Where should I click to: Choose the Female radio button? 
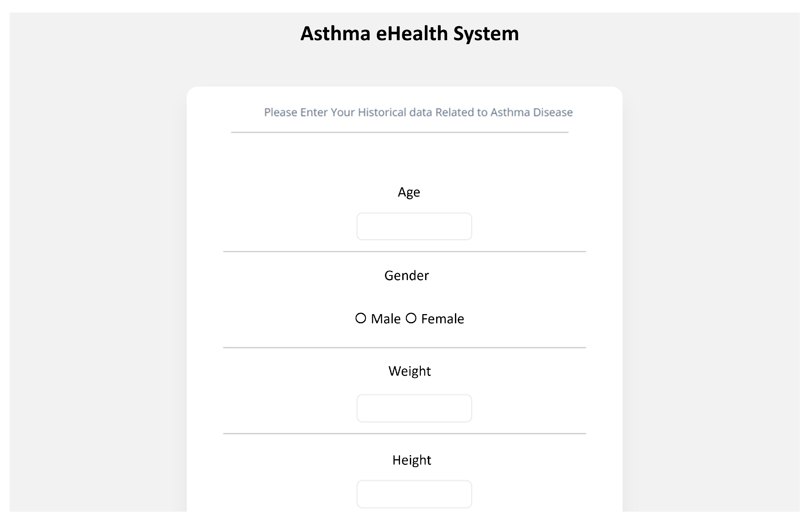(x=411, y=318)
